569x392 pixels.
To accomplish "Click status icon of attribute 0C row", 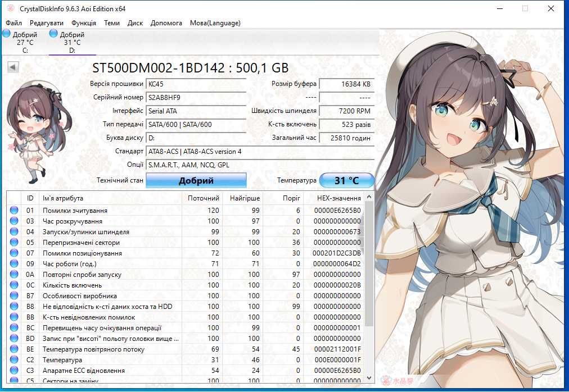I will (14, 285).
